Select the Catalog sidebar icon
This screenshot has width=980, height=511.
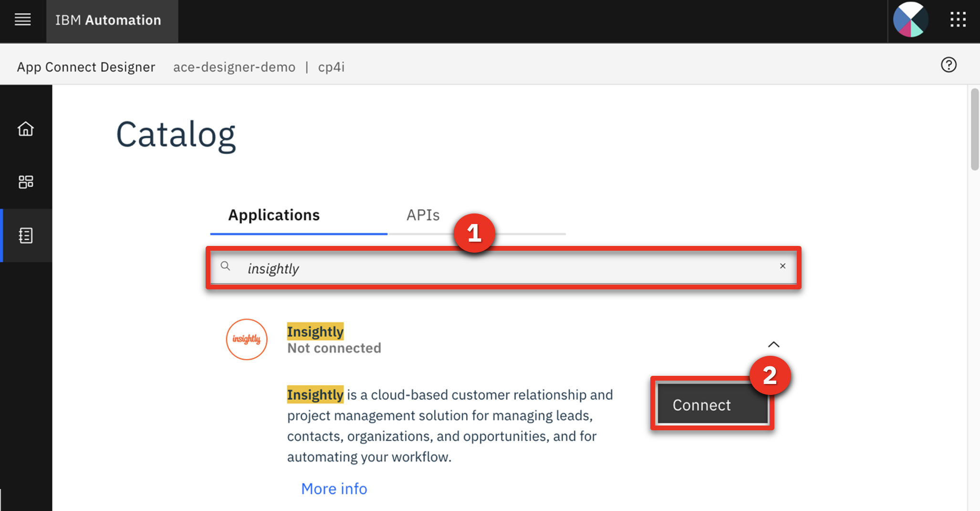tap(26, 235)
